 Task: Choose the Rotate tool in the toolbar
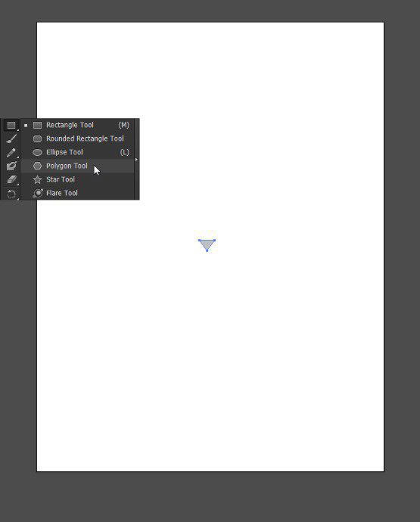(x=11, y=194)
